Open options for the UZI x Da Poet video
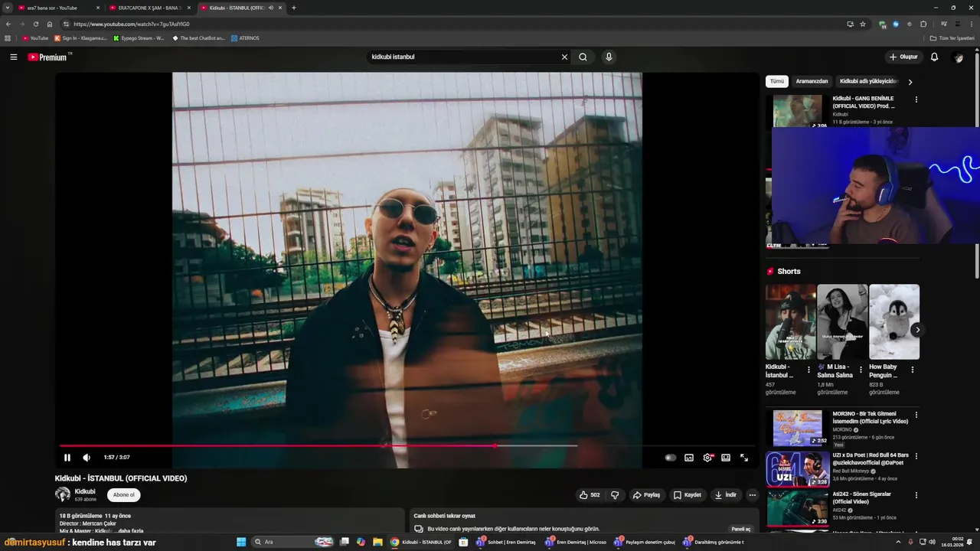Viewport: 980px width, 551px height. point(916,456)
